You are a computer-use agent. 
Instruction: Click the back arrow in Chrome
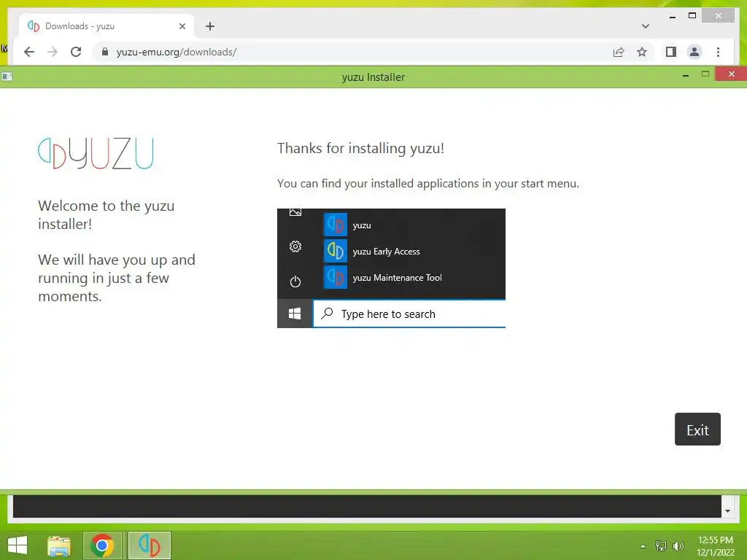tap(29, 52)
